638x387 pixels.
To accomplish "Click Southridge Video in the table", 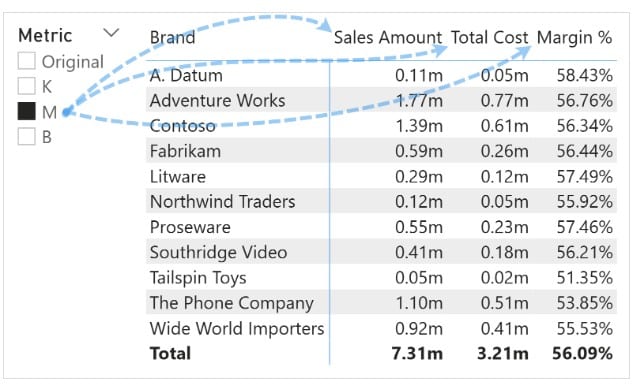I will pyautogui.click(x=218, y=252).
